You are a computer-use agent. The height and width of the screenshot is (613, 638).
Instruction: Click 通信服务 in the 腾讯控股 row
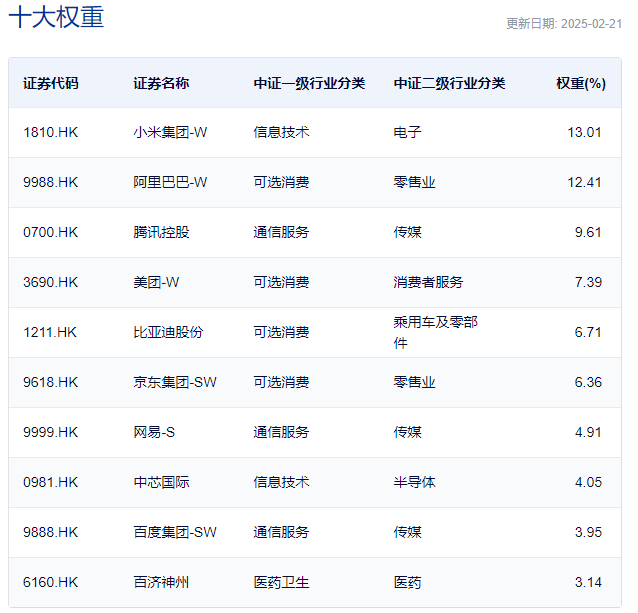281,232
